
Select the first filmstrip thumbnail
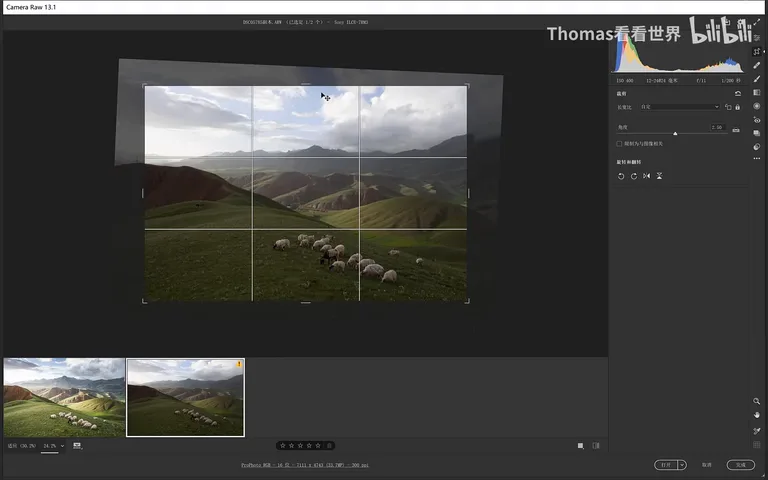click(64, 398)
